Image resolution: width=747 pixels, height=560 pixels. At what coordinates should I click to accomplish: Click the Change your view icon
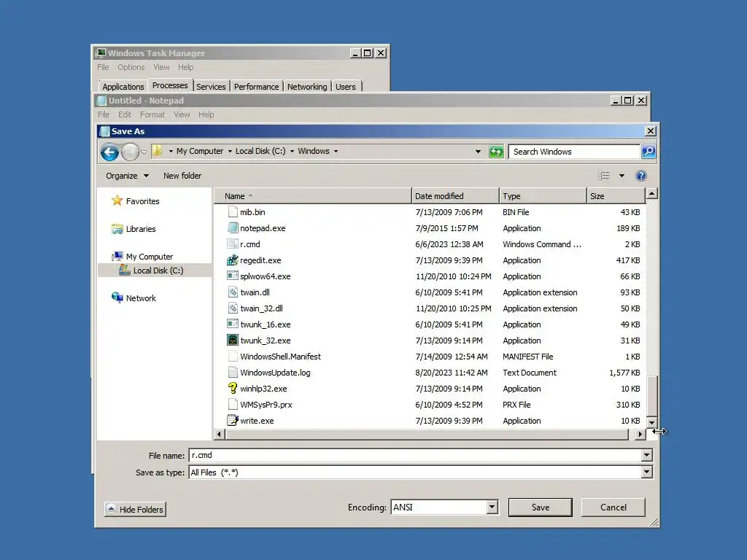[603, 176]
